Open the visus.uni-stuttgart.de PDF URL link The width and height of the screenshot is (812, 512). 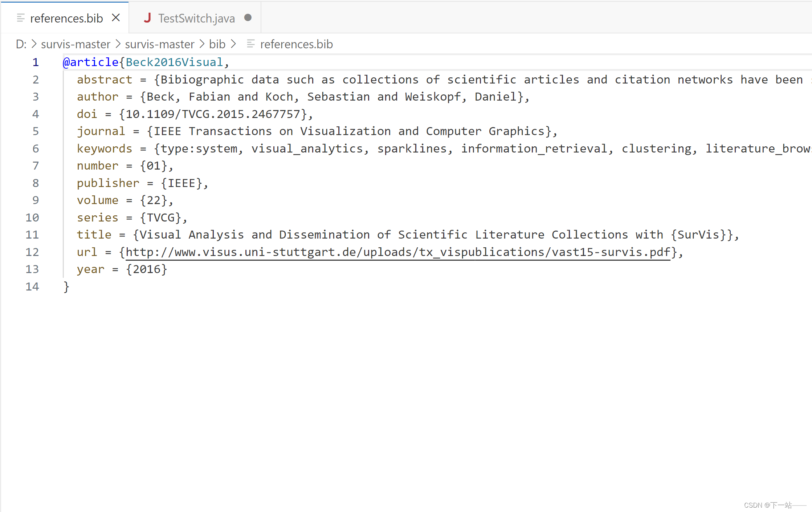397,252
